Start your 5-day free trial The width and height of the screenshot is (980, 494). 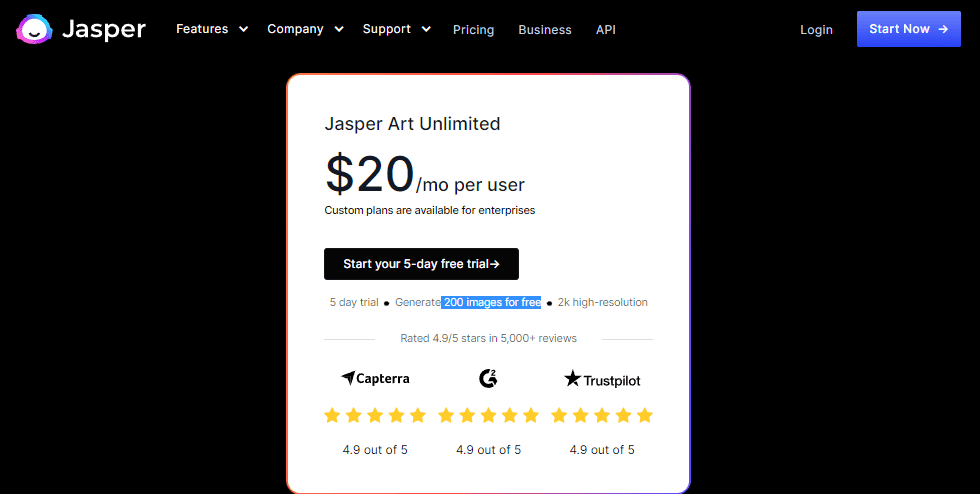coord(421,264)
